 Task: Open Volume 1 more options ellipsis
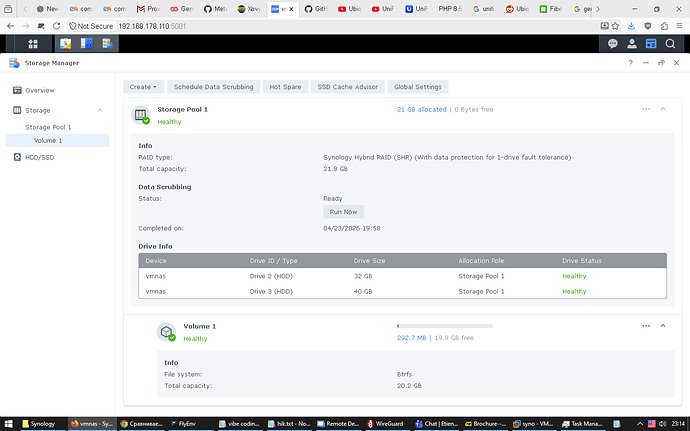pyautogui.click(x=646, y=326)
